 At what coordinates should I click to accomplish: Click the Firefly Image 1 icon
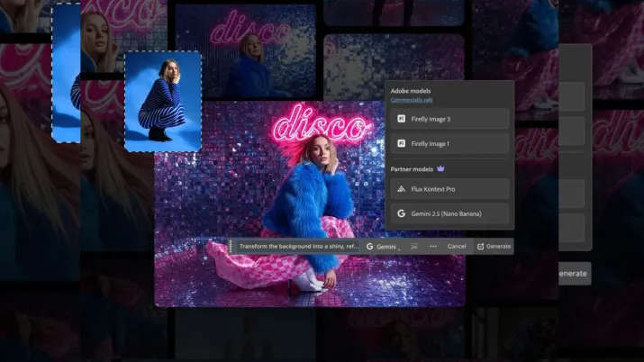pyautogui.click(x=401, y=143)
